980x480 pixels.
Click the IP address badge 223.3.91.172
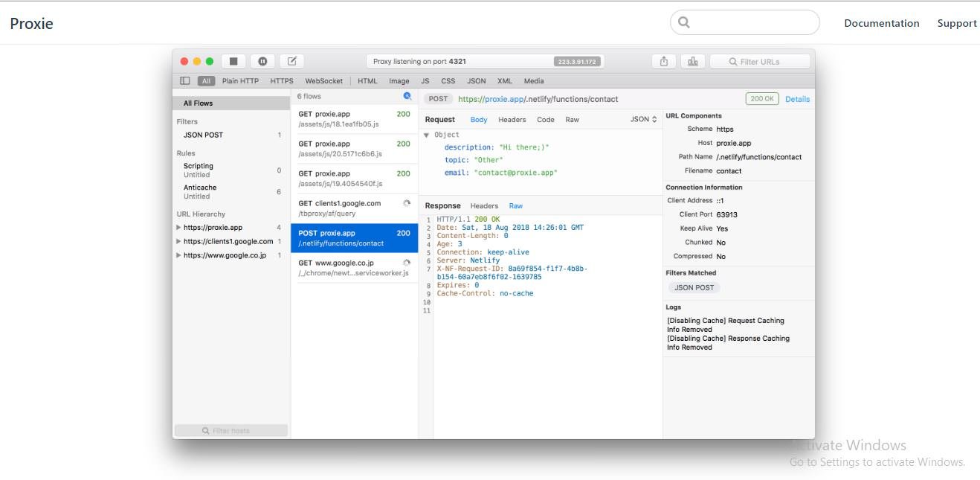(577, 62)
